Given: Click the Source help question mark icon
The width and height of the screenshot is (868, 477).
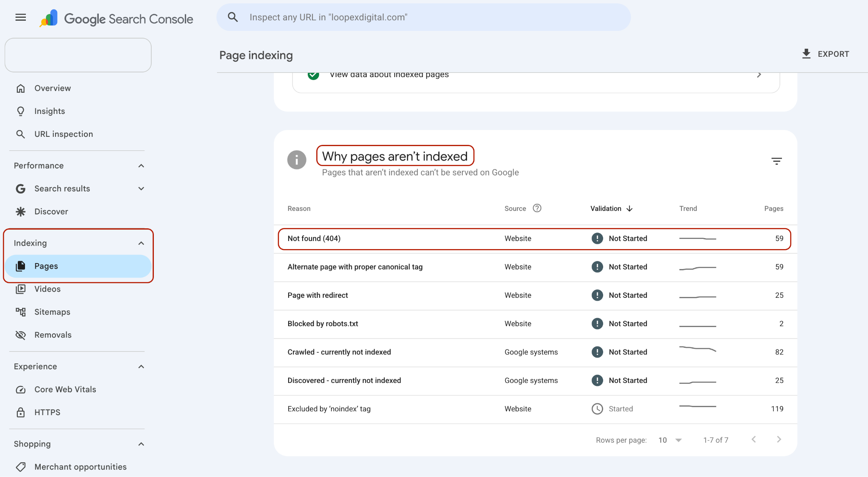Looking at the screenshot, I should click(x=537, y=208).
